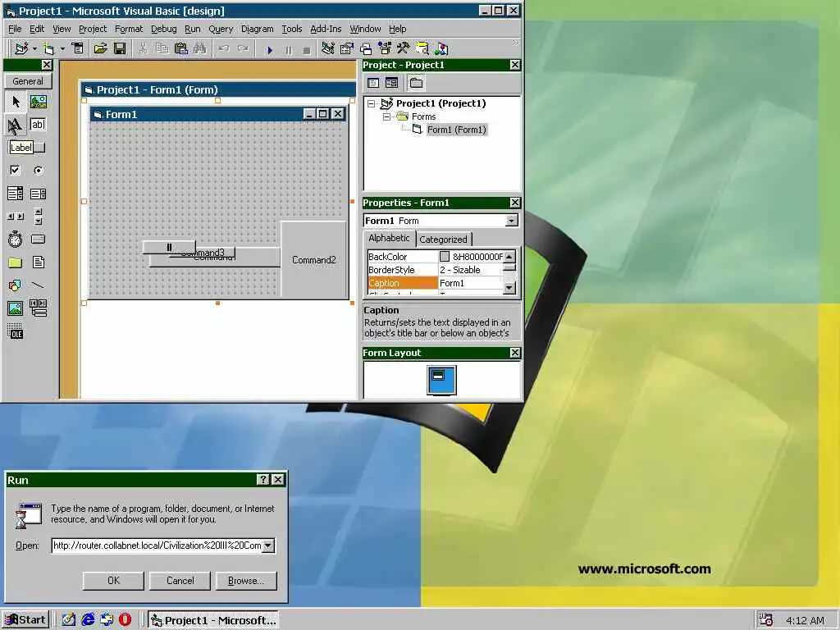Screen dimensions: 840x630
Task: Select the Image control tool in toolbox
Action: coord(15,308)
